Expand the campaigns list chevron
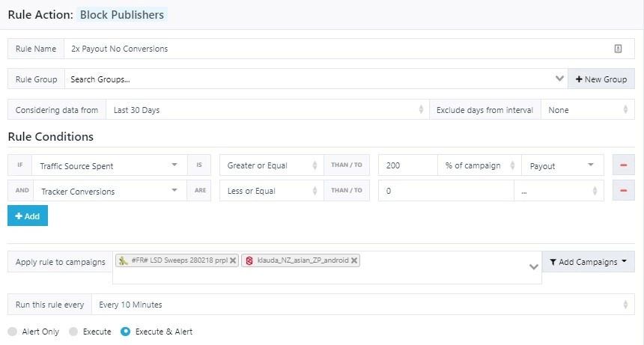Image resolution: width=644 pixels, height=345 pixels. pos(533,266)
